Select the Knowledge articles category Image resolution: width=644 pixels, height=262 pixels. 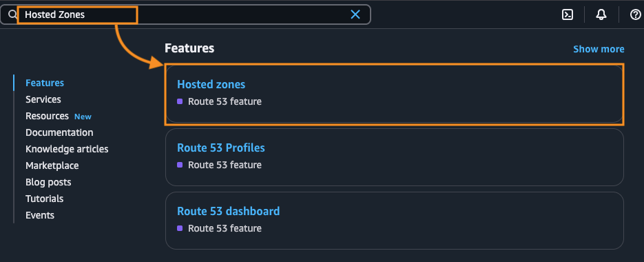point(67,149)
